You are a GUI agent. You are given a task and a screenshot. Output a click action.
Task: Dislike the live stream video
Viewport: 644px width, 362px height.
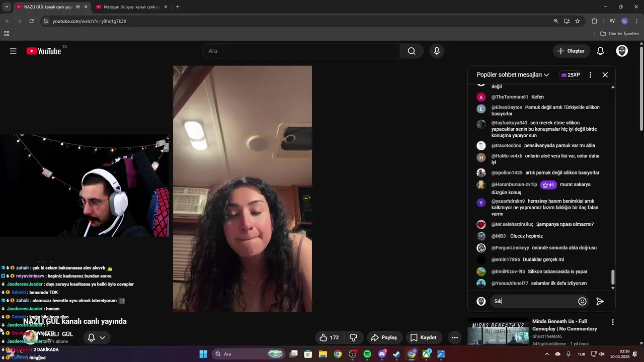click(353, 337)
